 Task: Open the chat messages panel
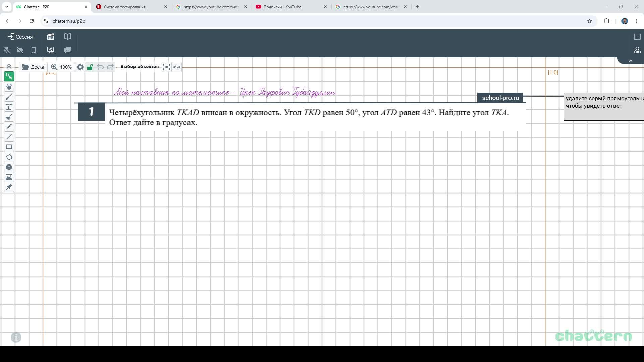68,50
